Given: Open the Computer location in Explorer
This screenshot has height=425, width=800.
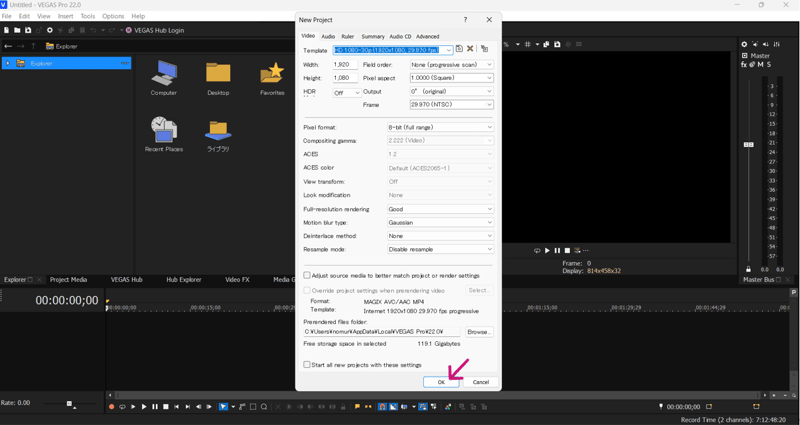Looking at the screenshot, I should (164, 78).
